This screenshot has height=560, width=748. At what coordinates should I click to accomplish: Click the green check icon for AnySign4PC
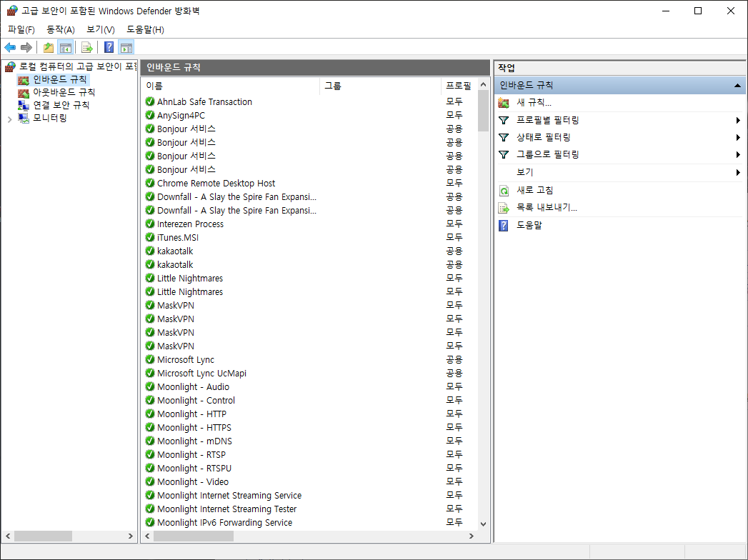[150, 115]
